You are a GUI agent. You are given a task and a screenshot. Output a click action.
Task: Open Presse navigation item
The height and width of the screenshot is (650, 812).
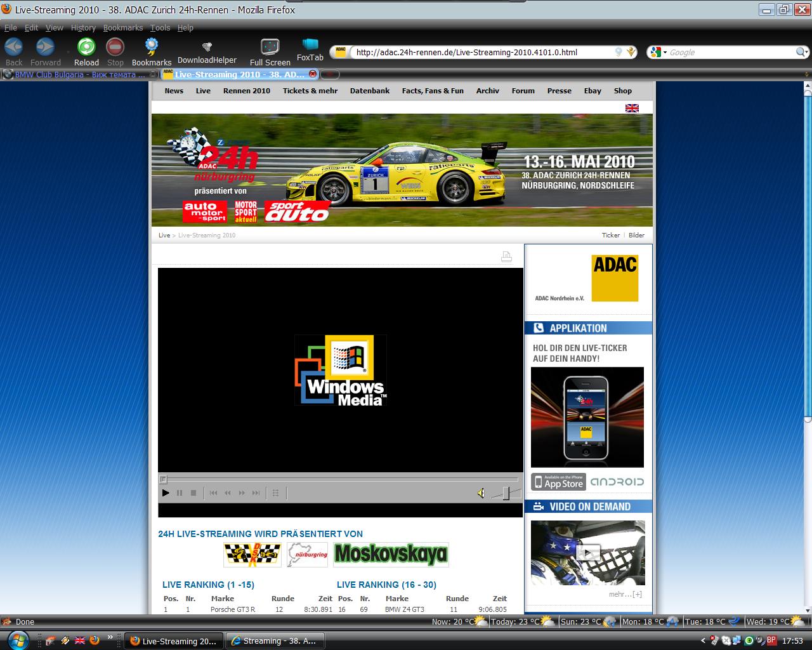[560, 91]
